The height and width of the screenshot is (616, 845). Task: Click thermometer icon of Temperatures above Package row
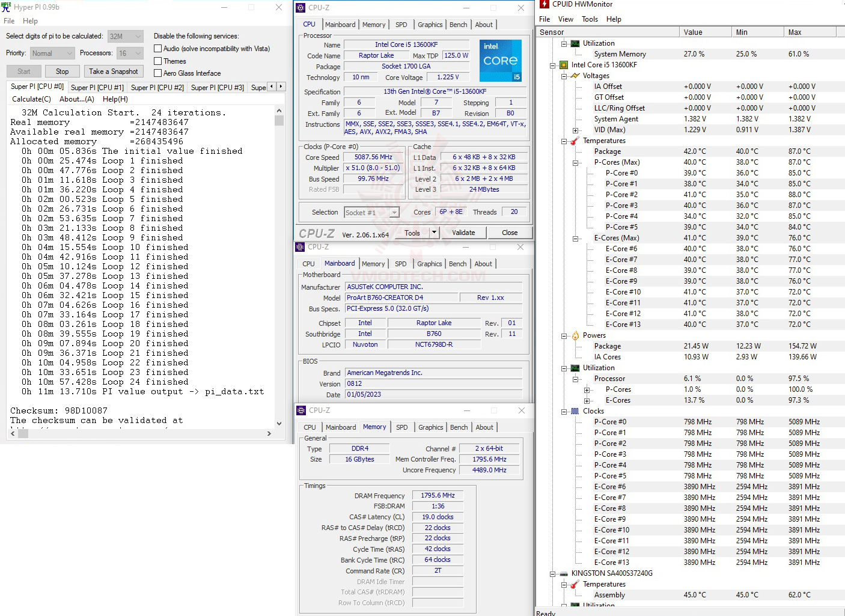point(575,141)
